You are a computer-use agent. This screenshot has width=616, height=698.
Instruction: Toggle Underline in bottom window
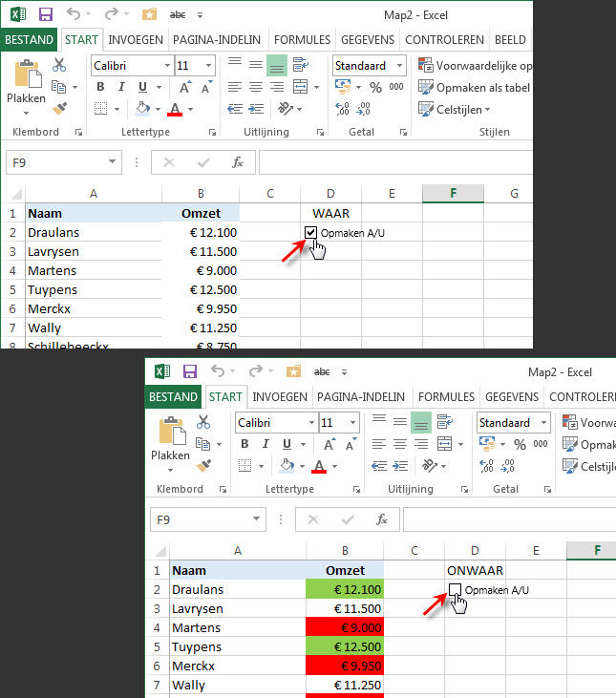click(287, 444)
